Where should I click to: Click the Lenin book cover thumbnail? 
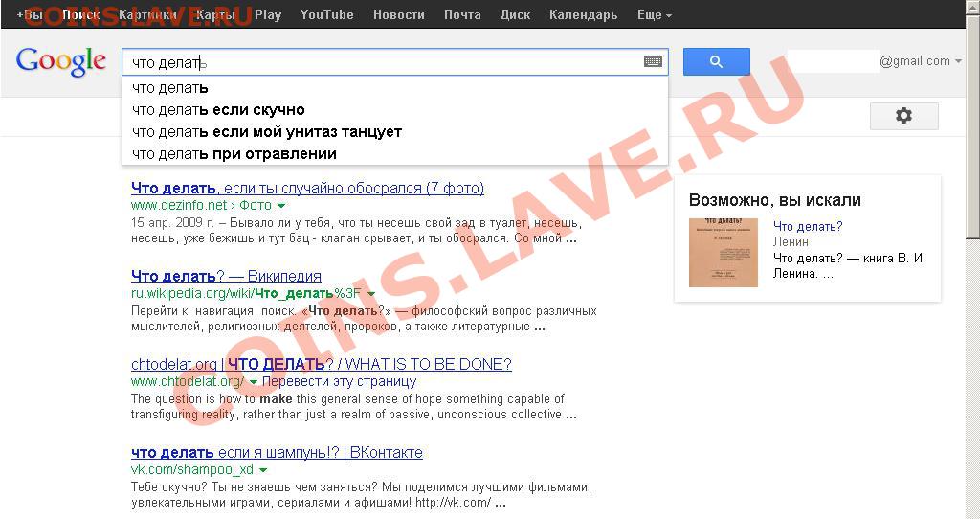click(724, 253)
